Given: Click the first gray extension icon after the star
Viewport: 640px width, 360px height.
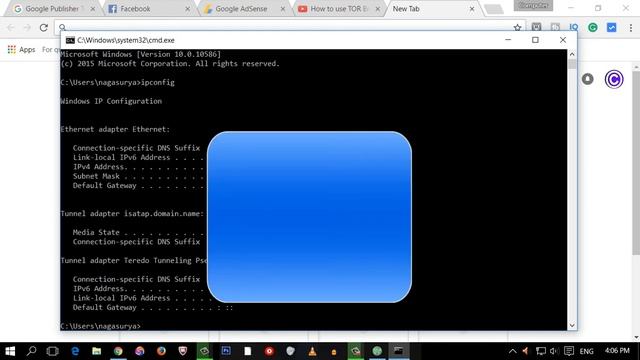Looking at the screenshot, I should pyautogui.click(x=536, y=27).
